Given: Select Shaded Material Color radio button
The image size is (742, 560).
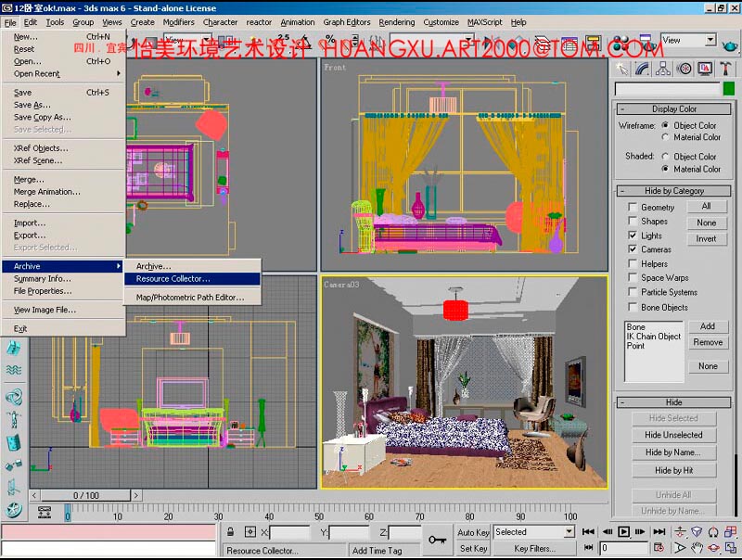Looking at the screenshot, I should tap(665, 169).
